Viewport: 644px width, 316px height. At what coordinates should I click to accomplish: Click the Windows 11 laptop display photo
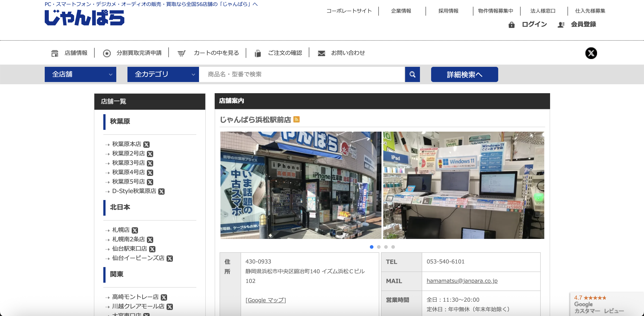pyautogui.click(x=464, y=185)
